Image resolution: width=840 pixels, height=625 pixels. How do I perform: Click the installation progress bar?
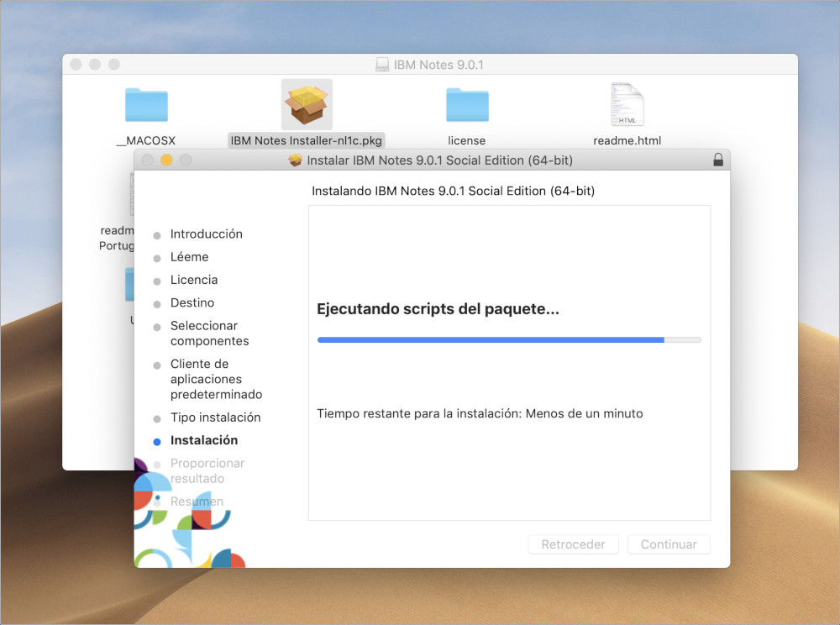[509, 339]
